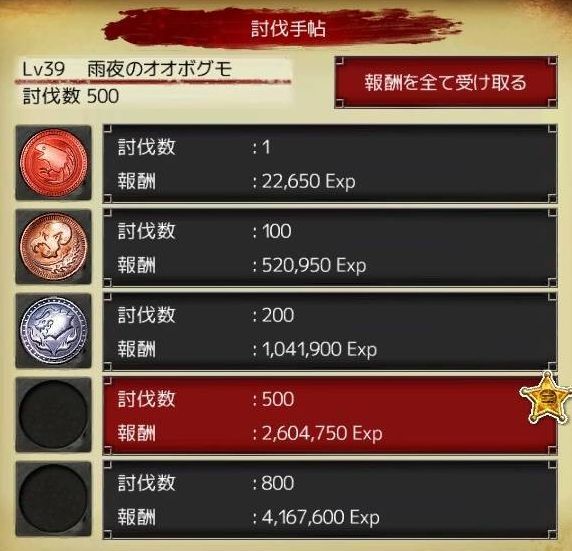Select the highlighted red 討伐数 500 row

pyautogui.click(x=330, y=415)
